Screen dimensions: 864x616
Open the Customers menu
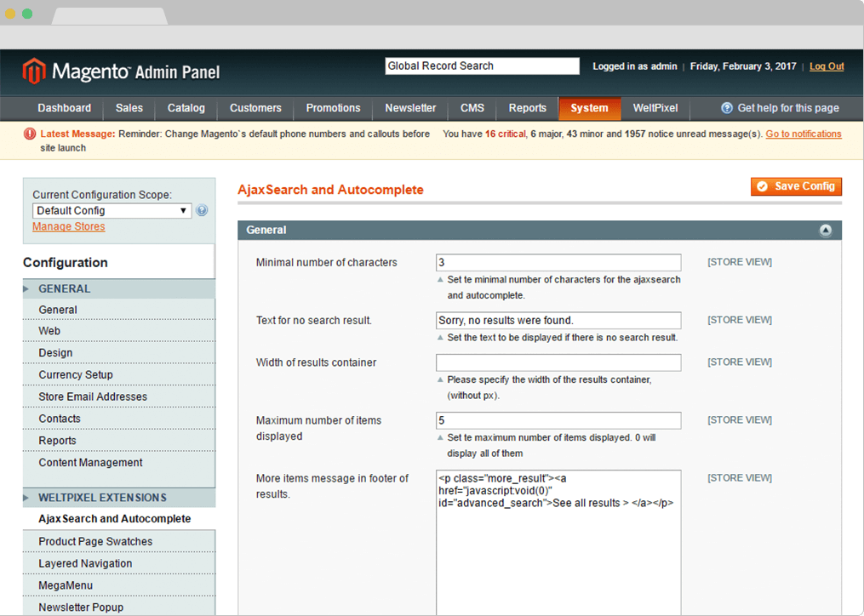click(255, 108)
